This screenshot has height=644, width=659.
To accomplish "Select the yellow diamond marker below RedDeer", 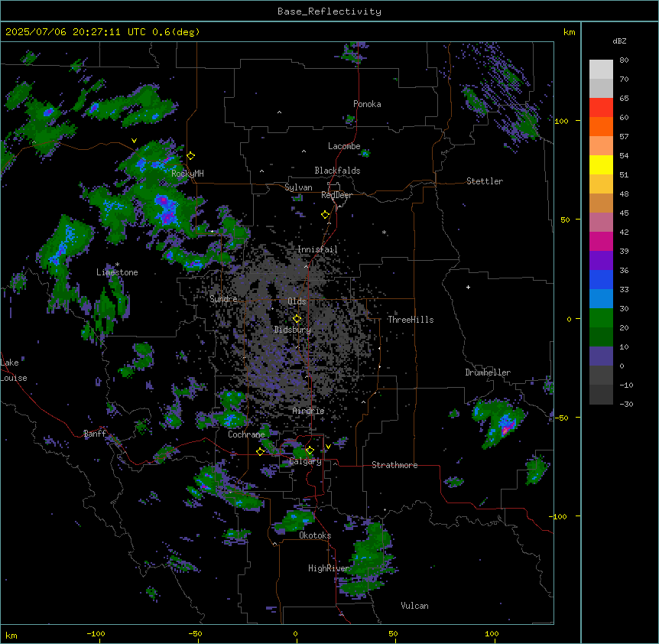I will [x=326, y=215].
